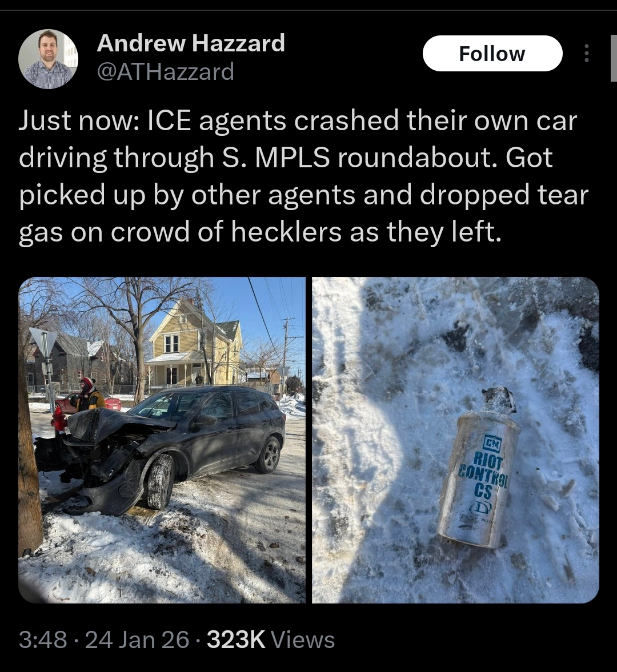The width and height of the screenshot is (617, 672).
Task: Click the person in the red hat
Action: (x=89, y=395)
